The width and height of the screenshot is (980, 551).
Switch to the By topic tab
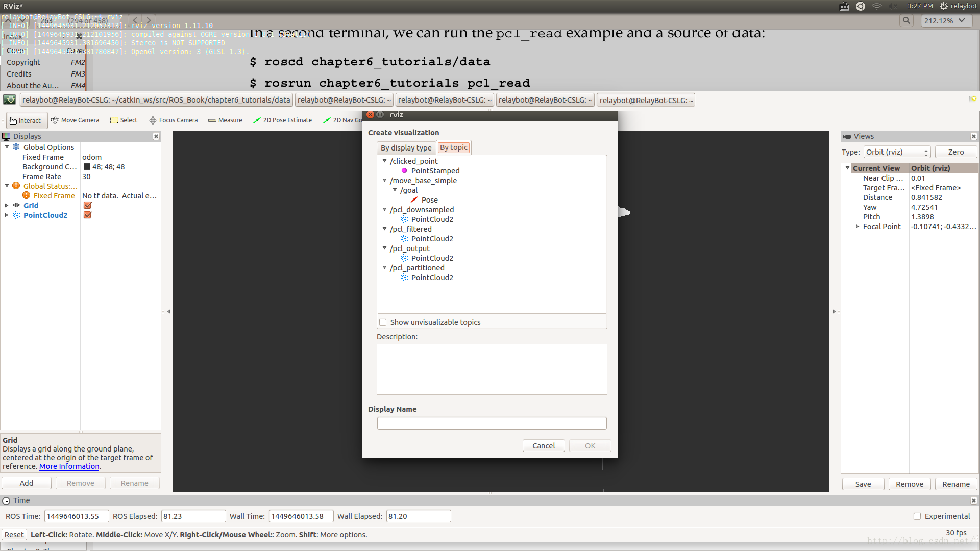pos(454,147)
